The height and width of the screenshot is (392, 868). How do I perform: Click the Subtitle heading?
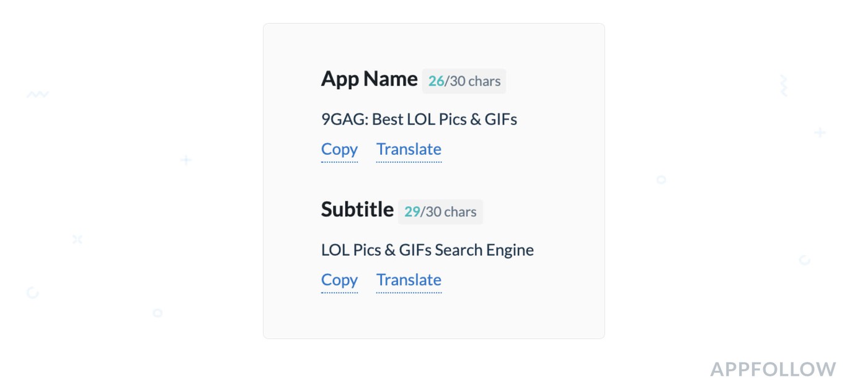(357, 210)
